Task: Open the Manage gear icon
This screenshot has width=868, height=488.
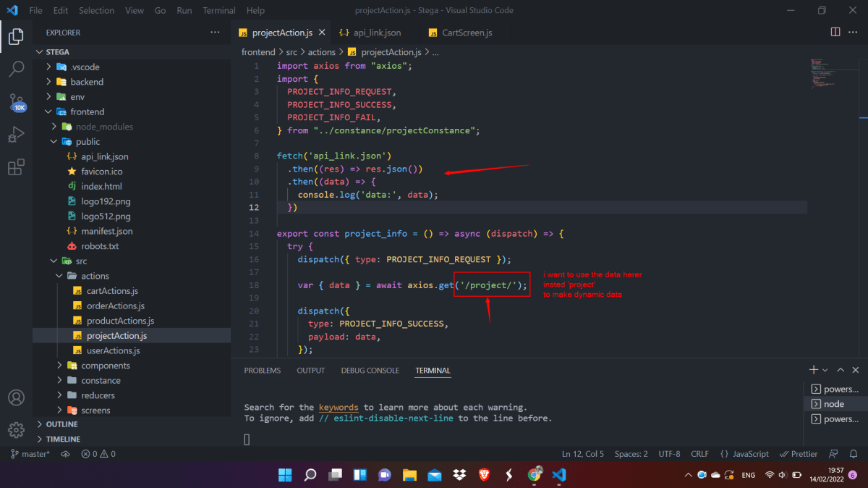Action: pyautogui.click(x=16, y=430)
